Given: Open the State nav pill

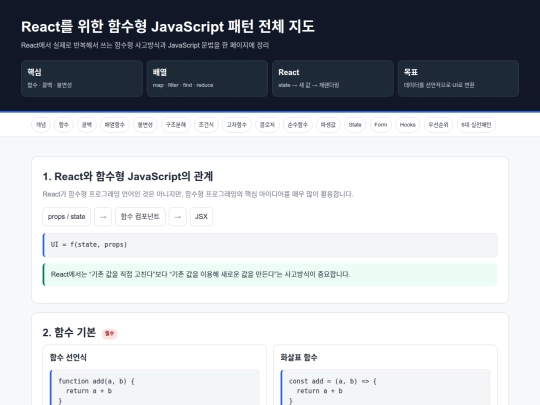Looking at the screenshot, I should [355, 125].
